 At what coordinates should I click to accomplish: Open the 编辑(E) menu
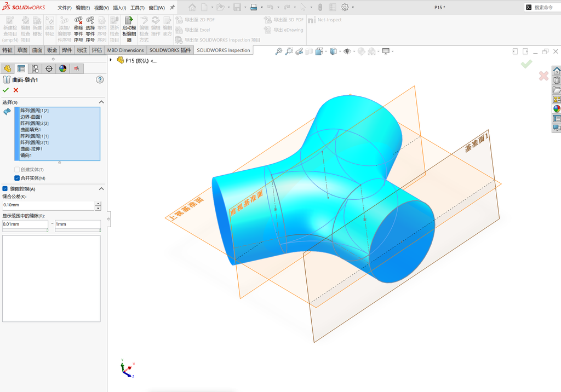[83, 8]
